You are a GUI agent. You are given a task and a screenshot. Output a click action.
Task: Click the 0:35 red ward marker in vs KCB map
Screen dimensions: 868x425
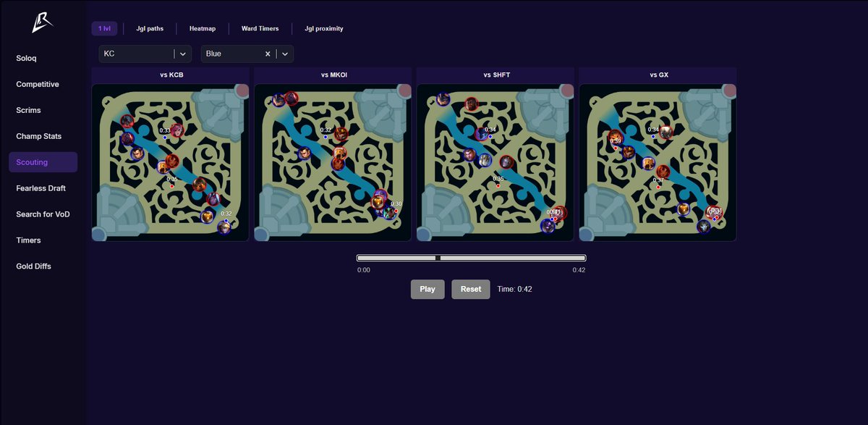click(171, 186)
